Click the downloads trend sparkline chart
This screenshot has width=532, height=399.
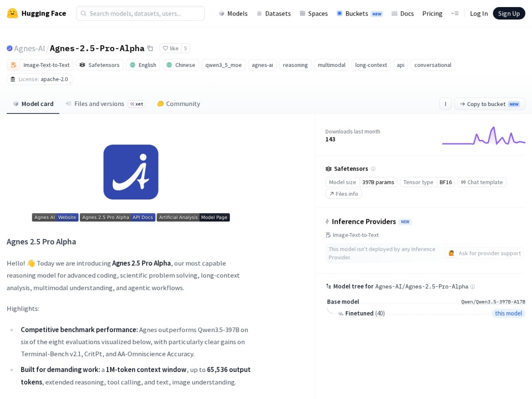[x=484, y=136]
